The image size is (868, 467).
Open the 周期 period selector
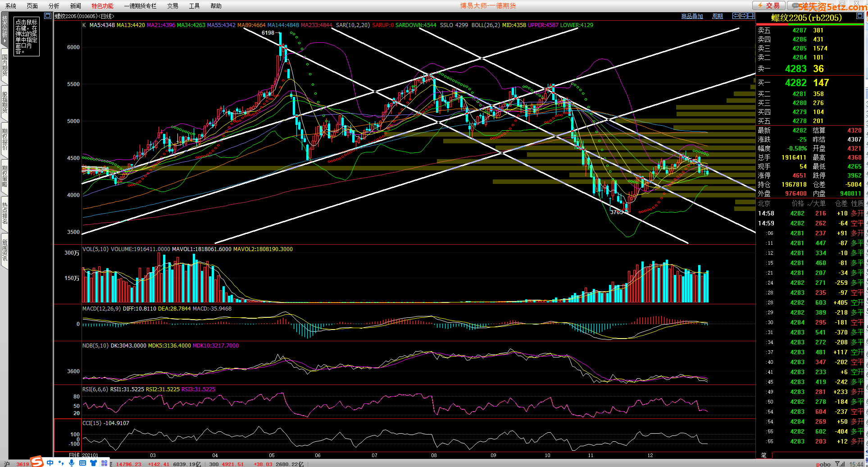[x=717, y=16]
